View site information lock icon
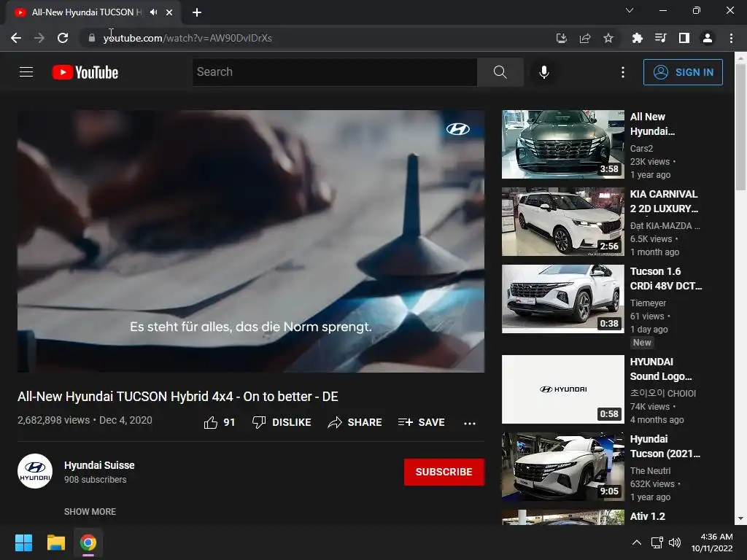 click(91, 38)
